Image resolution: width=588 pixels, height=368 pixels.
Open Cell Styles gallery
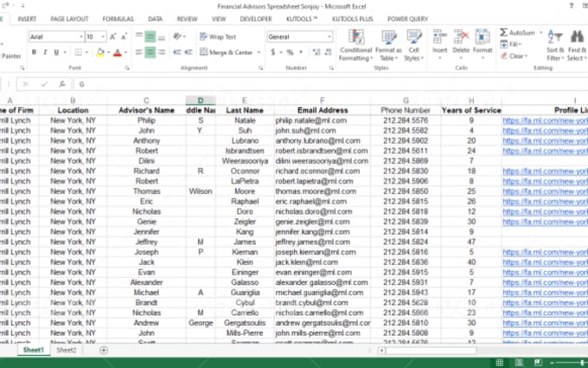414,45
